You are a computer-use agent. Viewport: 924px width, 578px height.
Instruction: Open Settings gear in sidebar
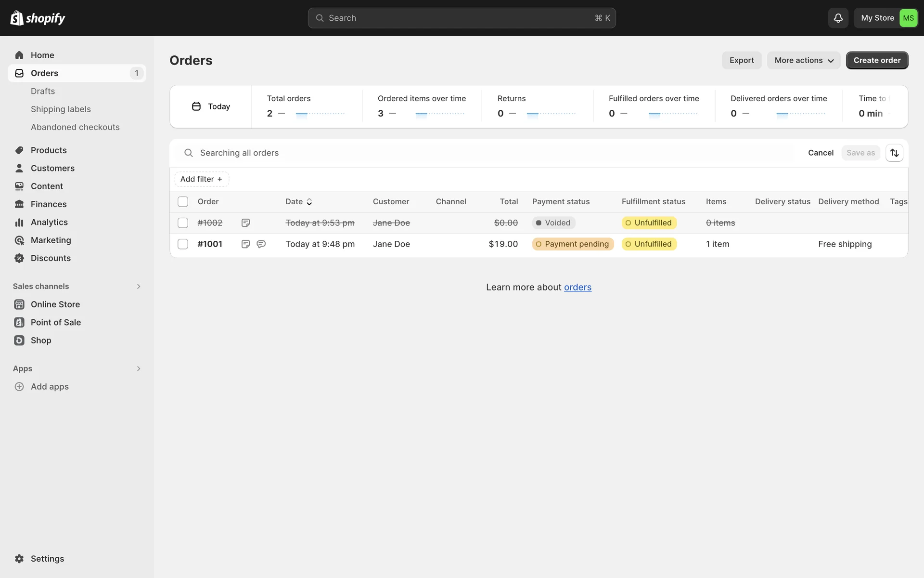[x=19, y=559]
